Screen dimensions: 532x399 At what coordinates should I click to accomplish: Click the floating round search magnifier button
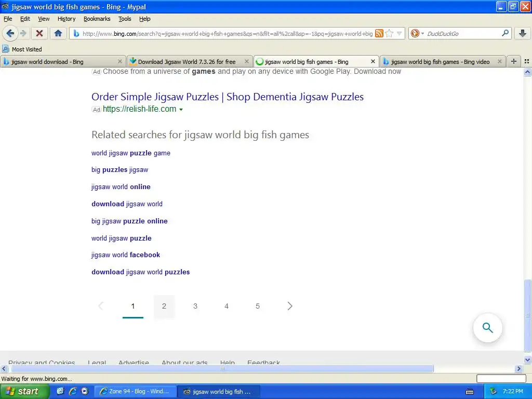point(487,328)
